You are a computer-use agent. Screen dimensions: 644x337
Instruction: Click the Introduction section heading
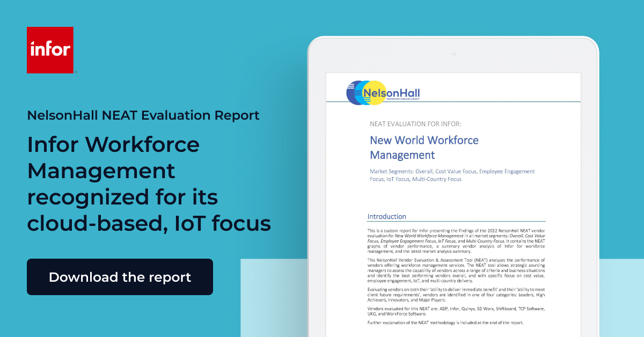(x=387, y=216)
